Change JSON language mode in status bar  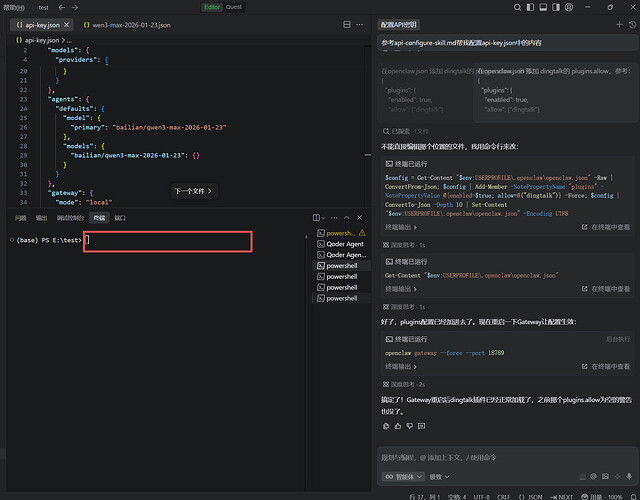(531, 497)
